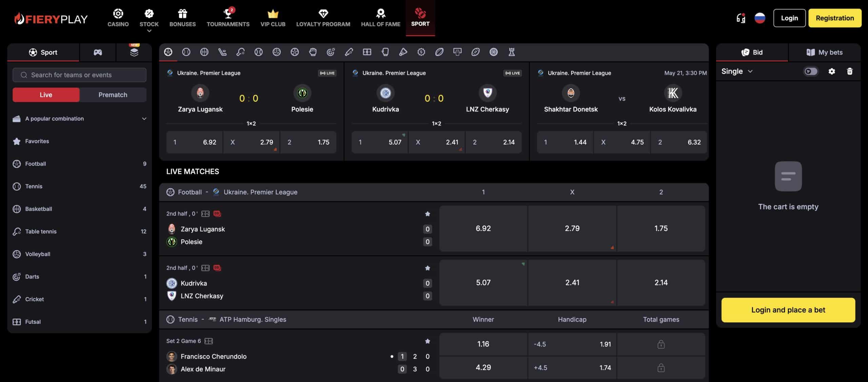The image size is (868, 382).
Task: Click the Login button in header
Action: coord(789,18)
